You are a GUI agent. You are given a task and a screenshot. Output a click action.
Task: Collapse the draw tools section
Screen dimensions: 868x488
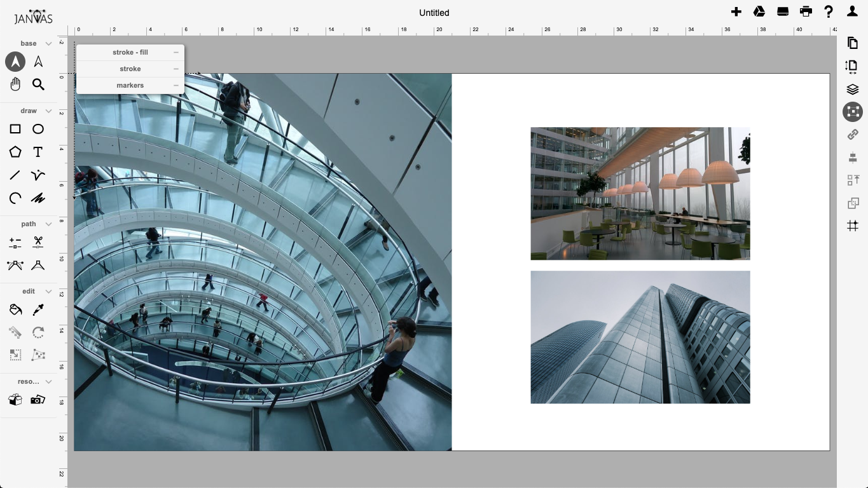click(48, 111)
